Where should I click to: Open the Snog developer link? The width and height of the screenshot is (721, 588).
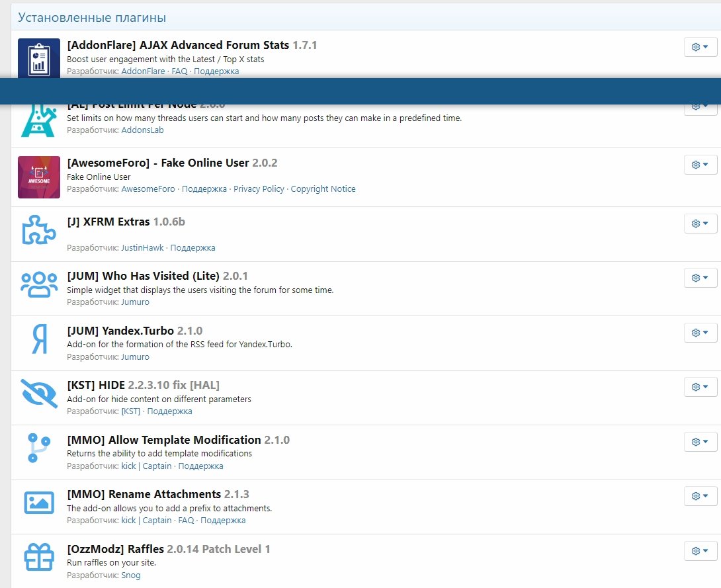(131, 575)
